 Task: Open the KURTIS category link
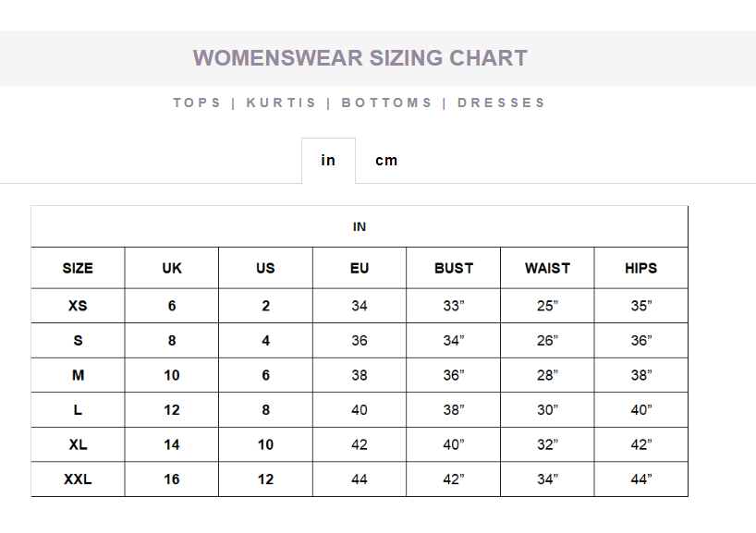[x=281, y=103]
